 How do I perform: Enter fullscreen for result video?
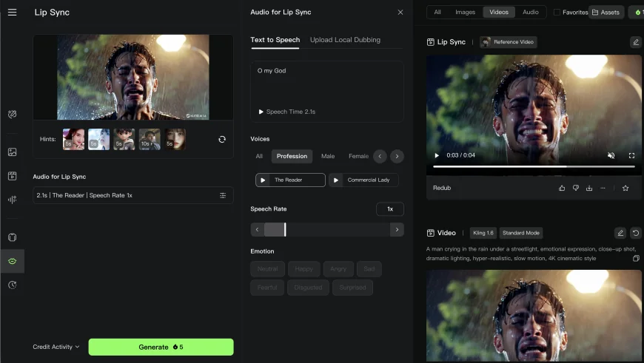coord(631,155)
